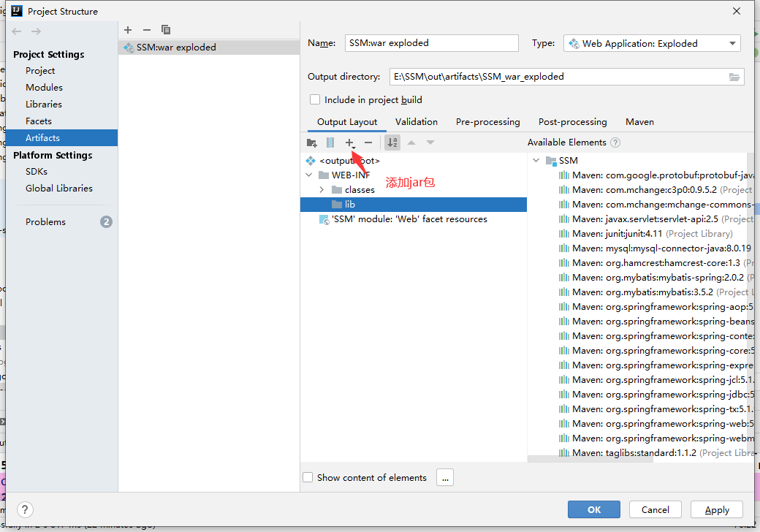Switch to the Pre-processing tab
760x532 pixels.
click(487, 121)
